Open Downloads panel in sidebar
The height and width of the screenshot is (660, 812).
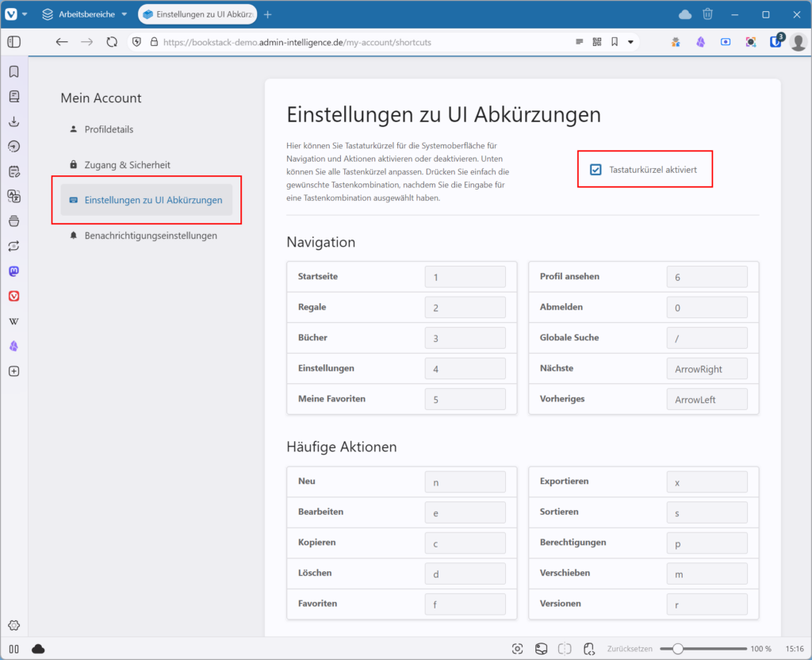coord(14,121)
